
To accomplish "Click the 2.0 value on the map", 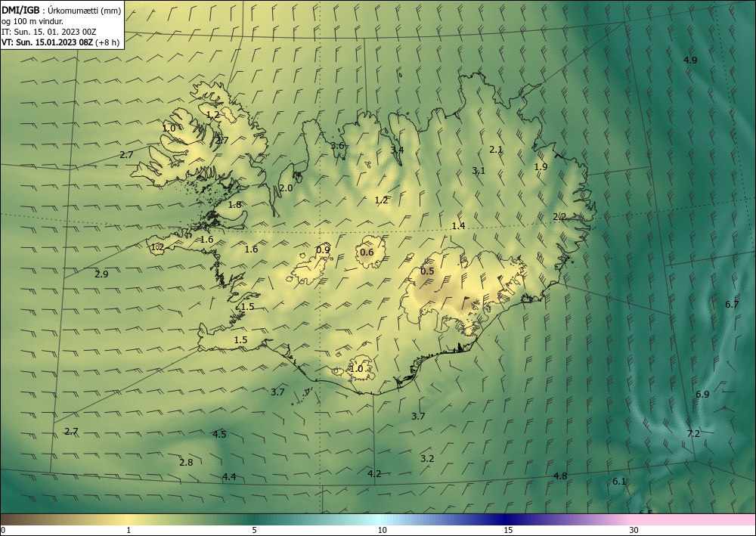I will (x=286, y=188).
